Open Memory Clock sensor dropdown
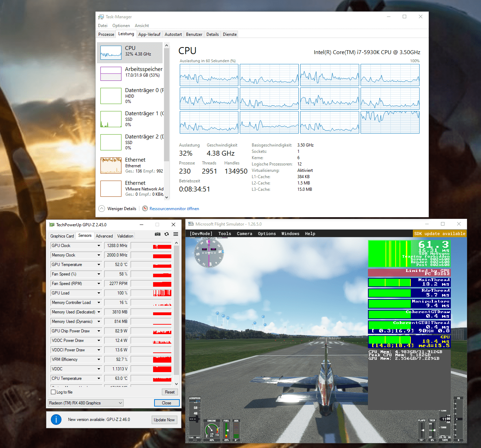 click(99, 255)
